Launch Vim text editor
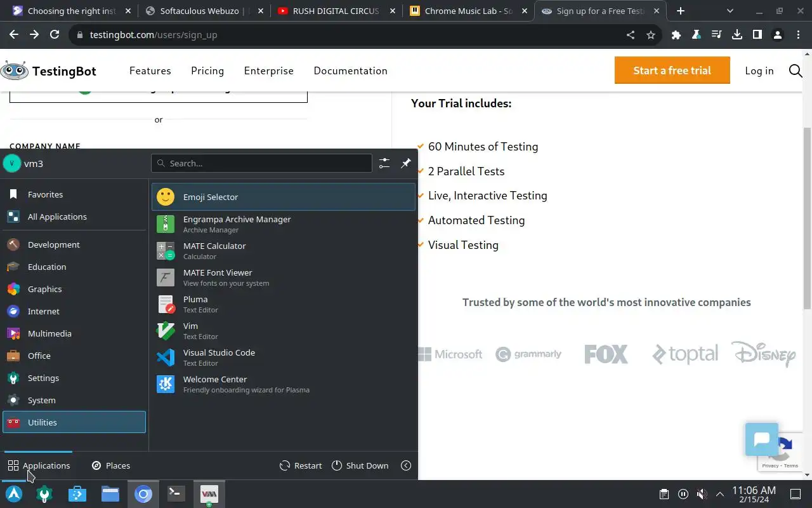 283,330
